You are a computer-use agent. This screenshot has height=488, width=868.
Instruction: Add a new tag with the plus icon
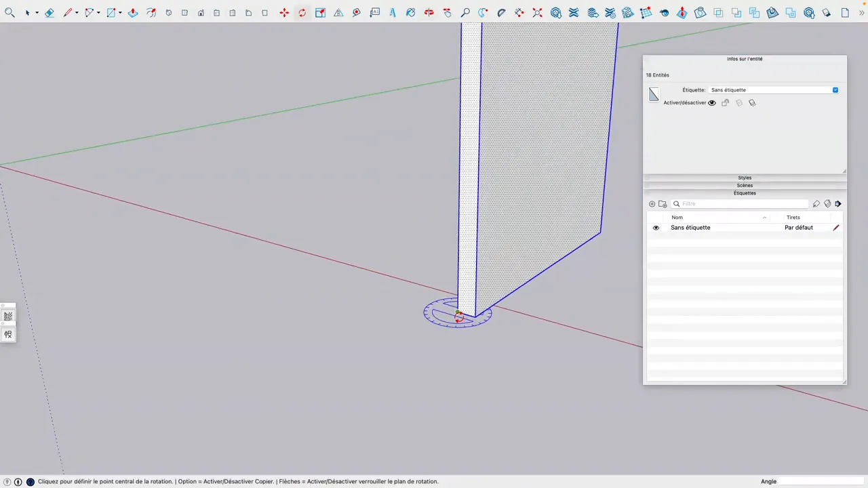(652, 203)
